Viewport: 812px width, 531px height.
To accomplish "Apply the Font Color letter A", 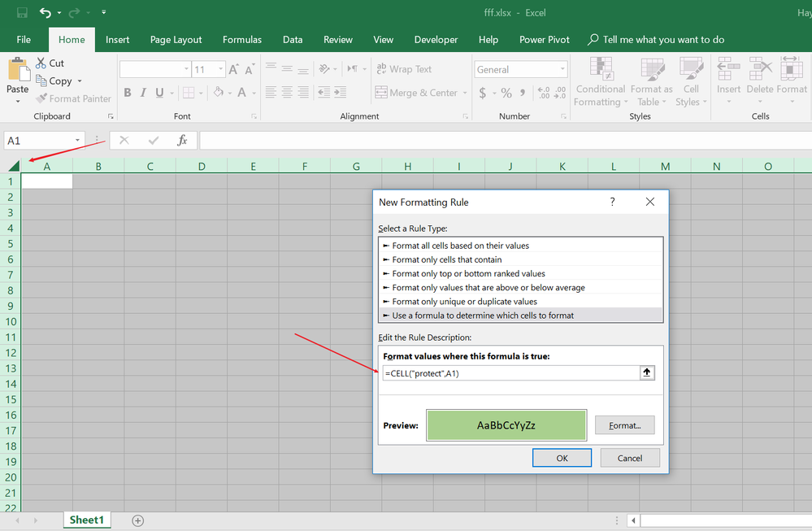I will [241, 92].
